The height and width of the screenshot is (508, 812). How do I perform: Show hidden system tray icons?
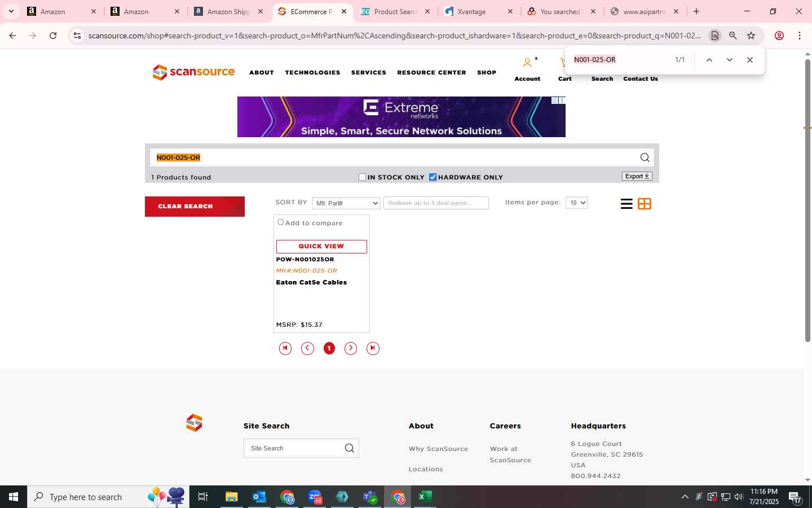[x=685, y=497]
